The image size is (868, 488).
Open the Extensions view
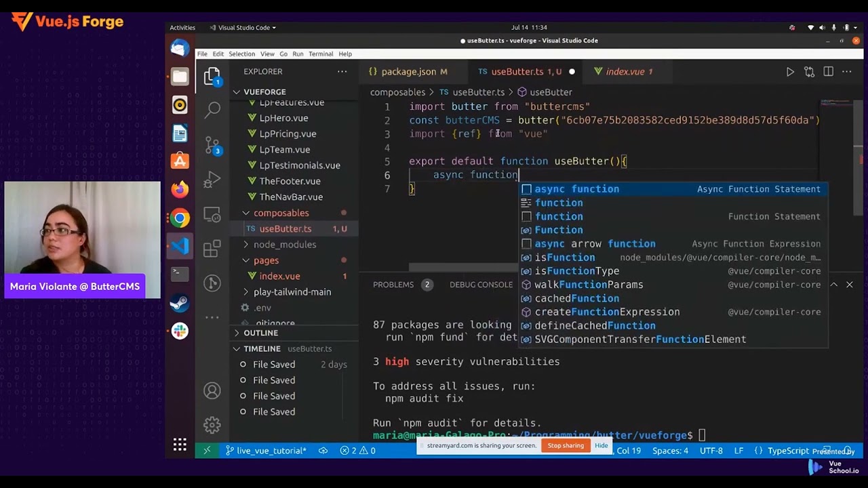[212, 249]
